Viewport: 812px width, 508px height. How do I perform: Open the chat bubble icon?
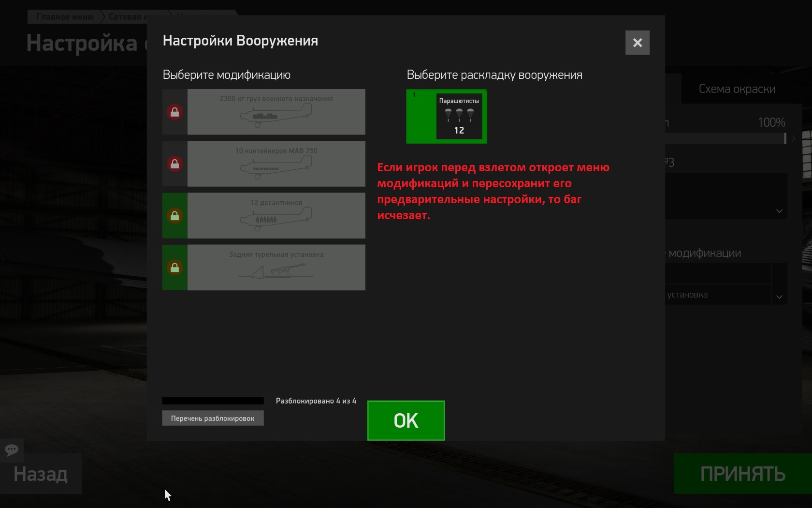tap(12, 450)
